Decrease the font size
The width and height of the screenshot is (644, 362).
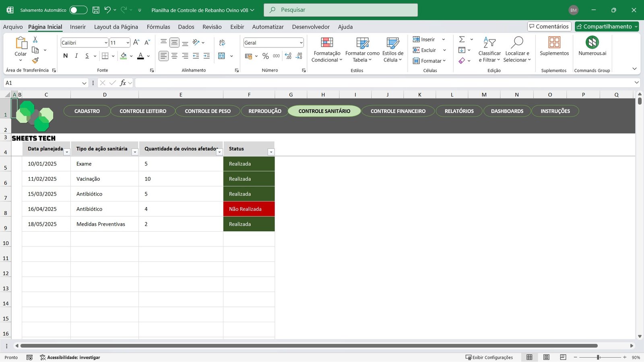coord(147,43)
